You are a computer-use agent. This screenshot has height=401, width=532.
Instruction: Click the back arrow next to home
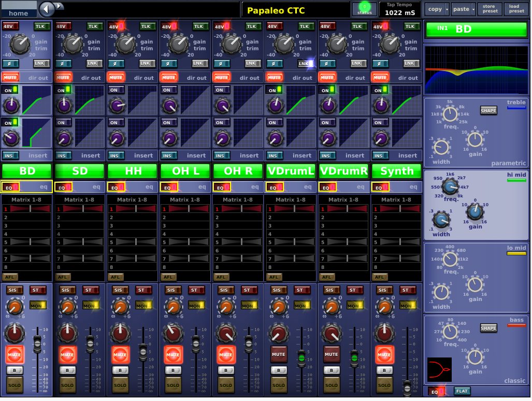click(x=47, y=9)
